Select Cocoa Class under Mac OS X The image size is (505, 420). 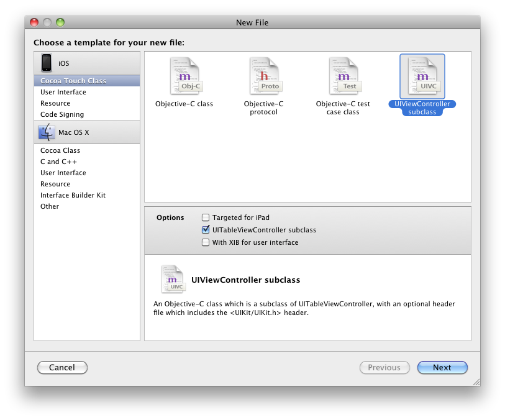(x=87, y=150)
